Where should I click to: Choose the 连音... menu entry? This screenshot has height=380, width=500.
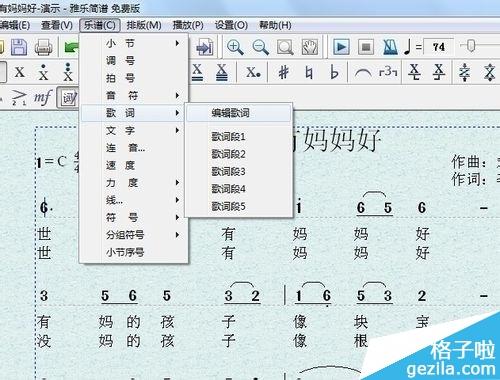coord(133,148)
